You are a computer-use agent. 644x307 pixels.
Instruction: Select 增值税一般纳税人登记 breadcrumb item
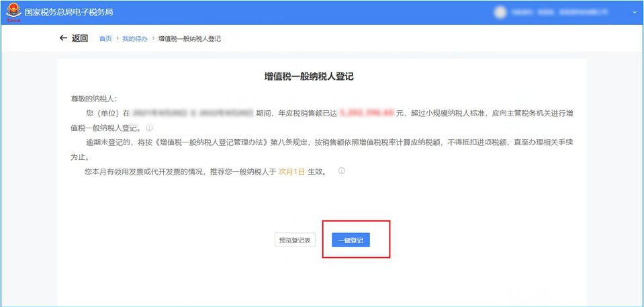click(189, 39)
